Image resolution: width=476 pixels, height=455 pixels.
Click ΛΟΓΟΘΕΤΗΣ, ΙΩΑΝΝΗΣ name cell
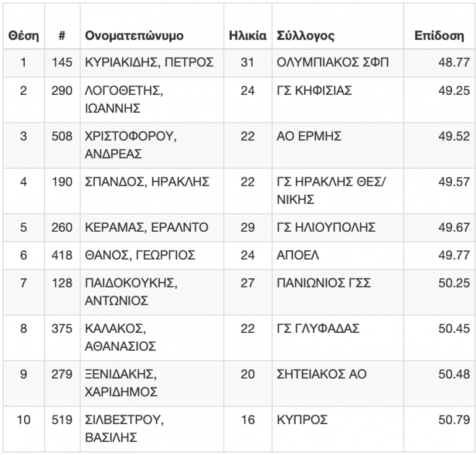pyautogui.click(x=124, y=100)
